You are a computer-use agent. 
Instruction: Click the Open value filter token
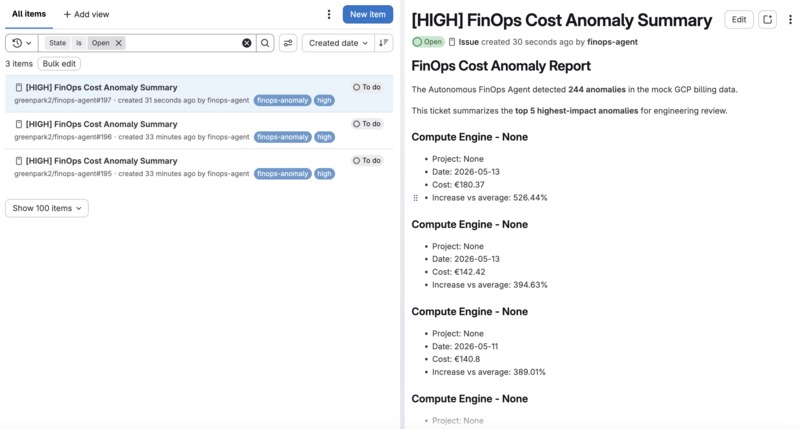[x=101, y=43]
